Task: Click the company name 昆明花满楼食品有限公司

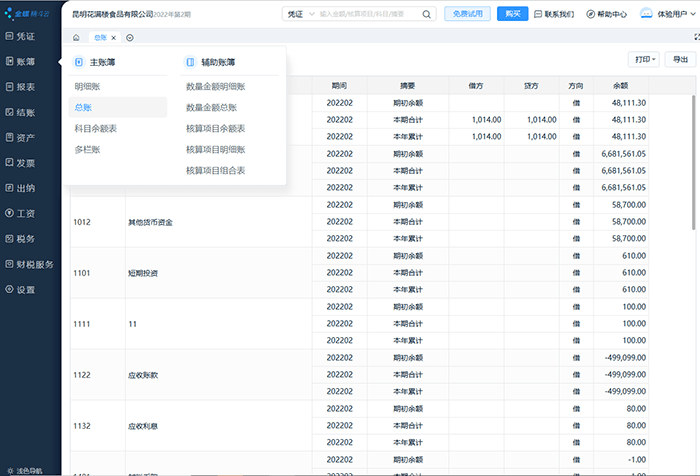Action: click(112, 14)
